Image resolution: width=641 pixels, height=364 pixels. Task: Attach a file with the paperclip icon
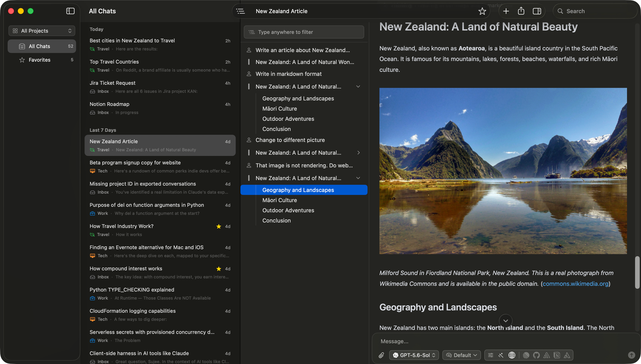[x=381, y=355]
